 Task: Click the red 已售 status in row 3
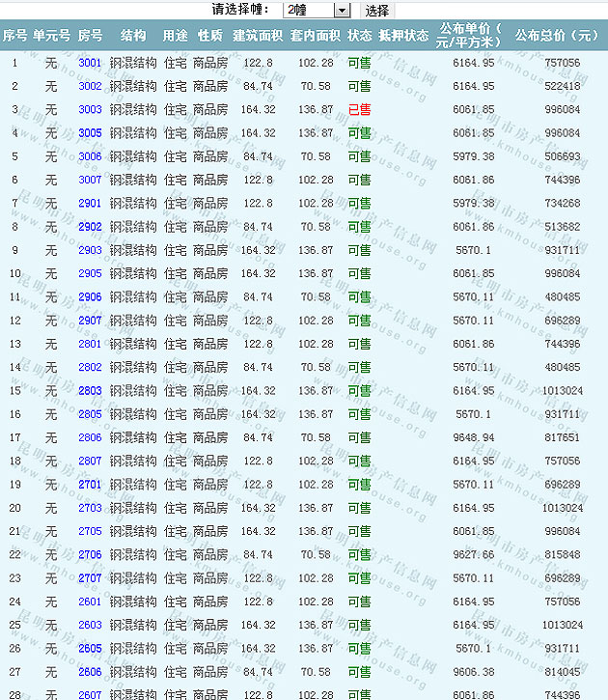[x=359, y=109]
